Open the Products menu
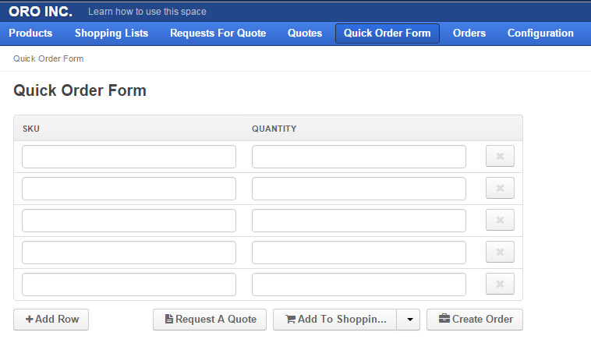591x364 pixels. [30, 34]
